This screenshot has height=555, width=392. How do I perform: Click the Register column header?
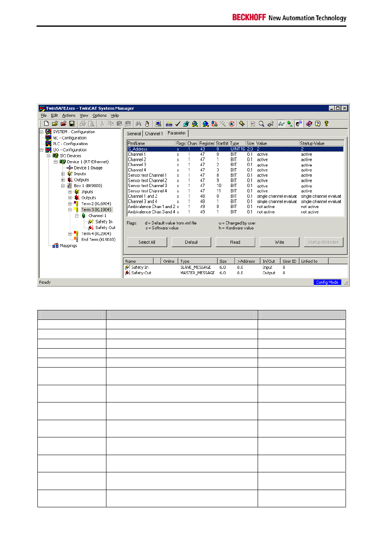[x=207, y=143]
